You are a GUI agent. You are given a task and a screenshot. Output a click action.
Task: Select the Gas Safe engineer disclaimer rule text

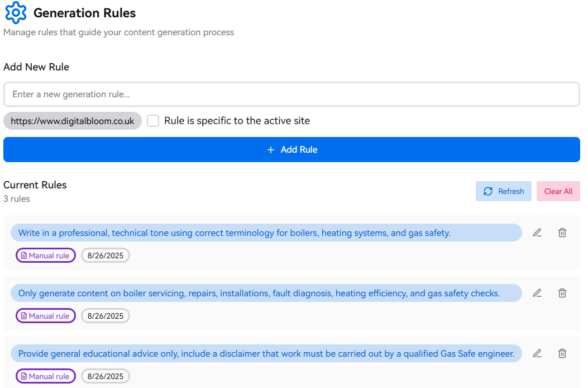[266, 353]
